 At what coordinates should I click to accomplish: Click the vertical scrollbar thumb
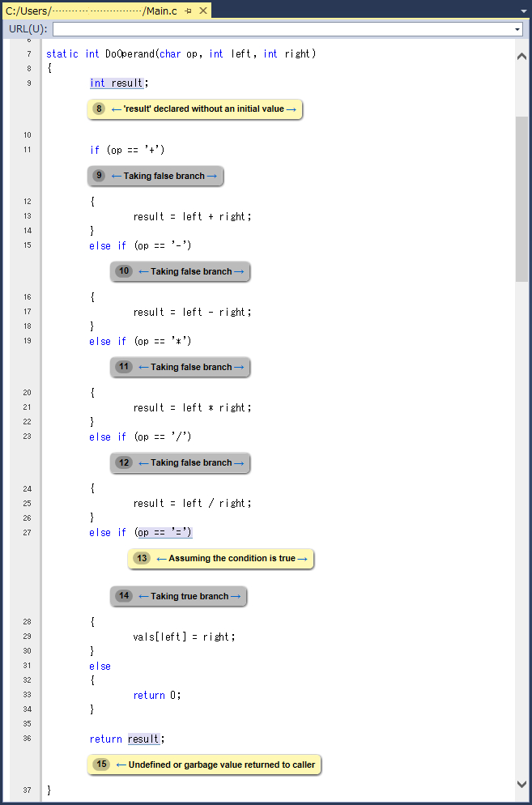(x=521, y=198)
